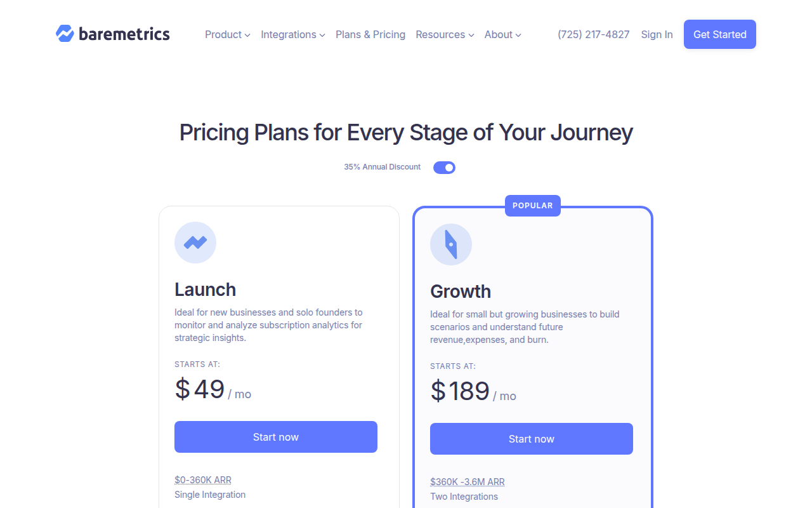Expand the Product dropdown menu
This screenshot has height=508, width=812.
pos(227,35)
